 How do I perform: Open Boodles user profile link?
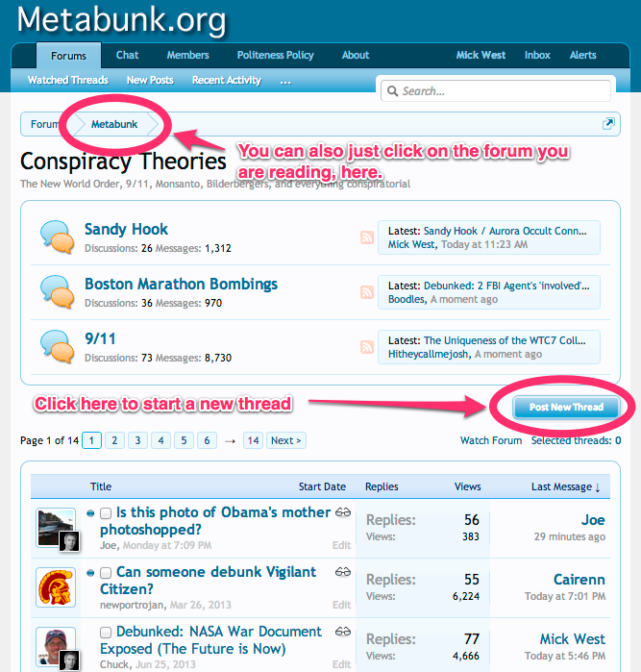(407, 299)
